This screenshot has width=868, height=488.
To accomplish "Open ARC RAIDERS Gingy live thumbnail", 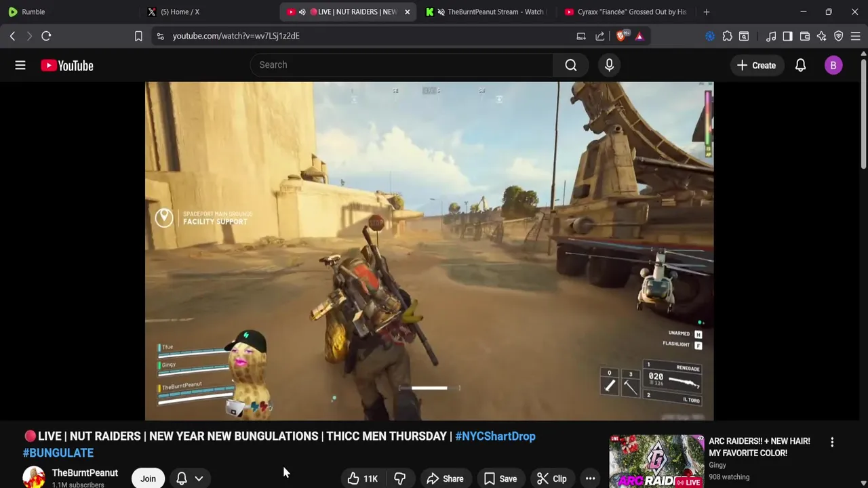I will [656, 461].
